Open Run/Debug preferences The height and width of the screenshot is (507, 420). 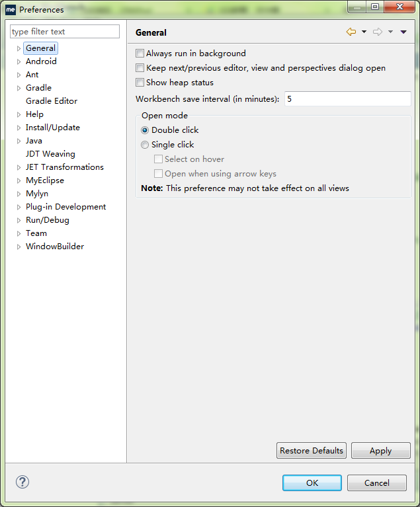tap(48, 220)
